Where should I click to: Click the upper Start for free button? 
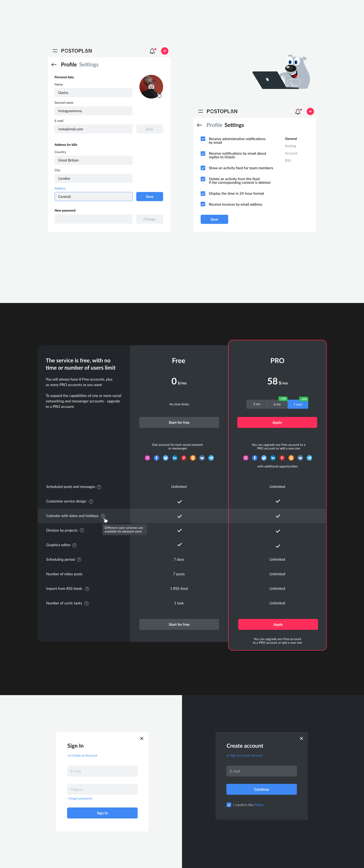[x=179, y=423]
